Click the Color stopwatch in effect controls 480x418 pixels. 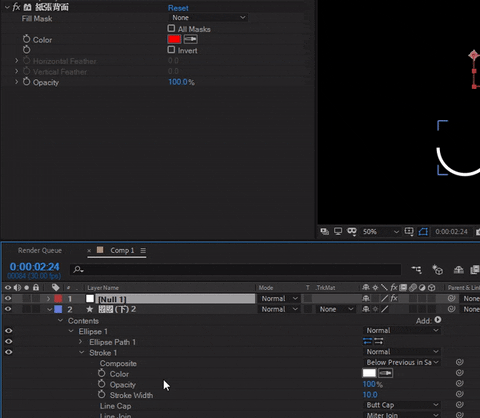[x=26, y=39]
